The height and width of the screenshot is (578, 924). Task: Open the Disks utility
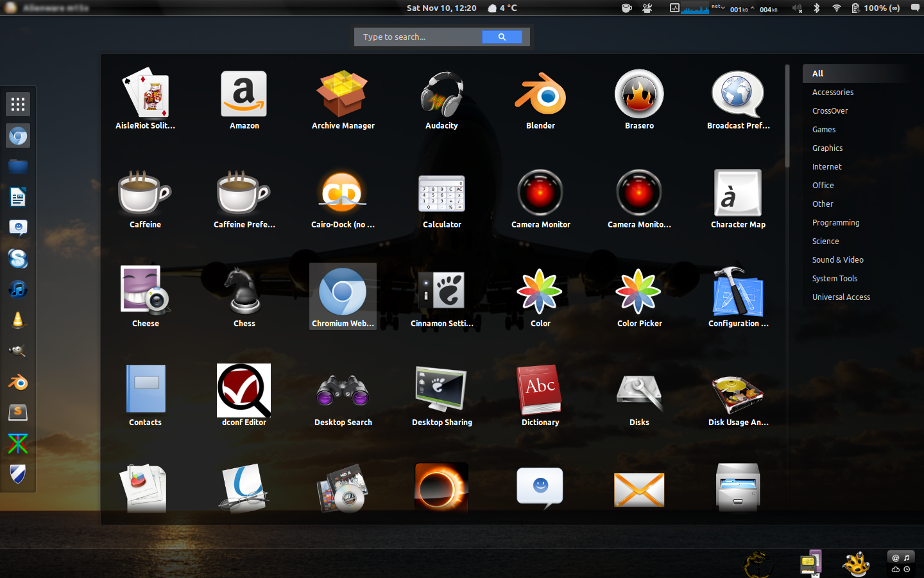(640, 396)
